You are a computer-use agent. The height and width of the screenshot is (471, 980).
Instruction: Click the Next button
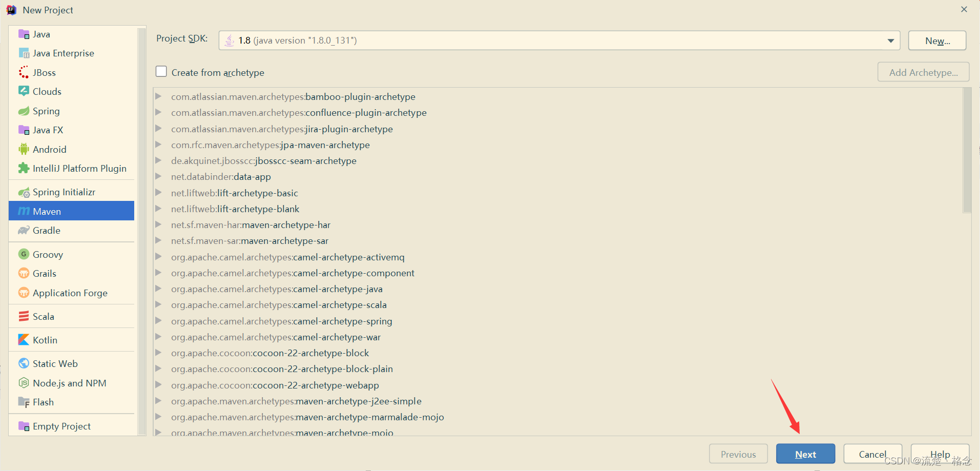point(805,454)
